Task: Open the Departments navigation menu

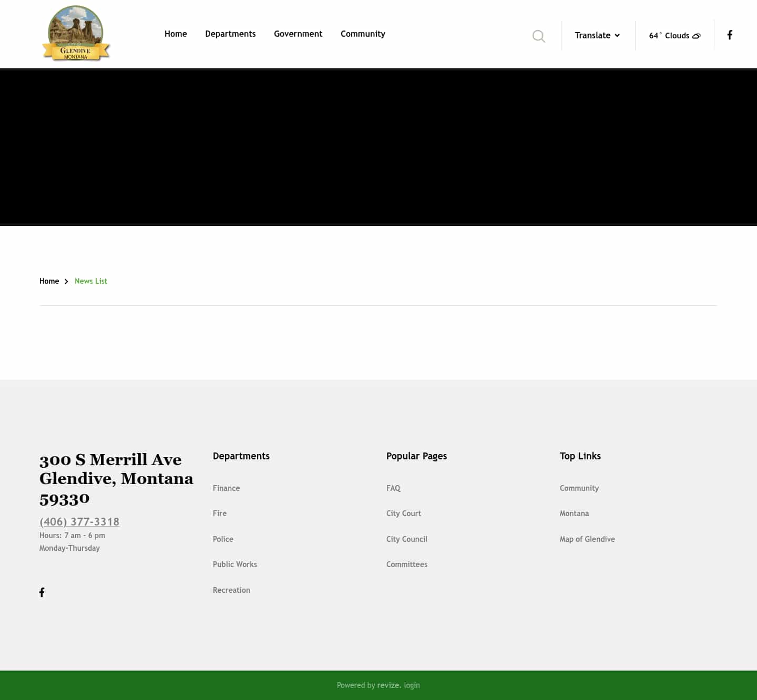Action: tap(230, 34)
